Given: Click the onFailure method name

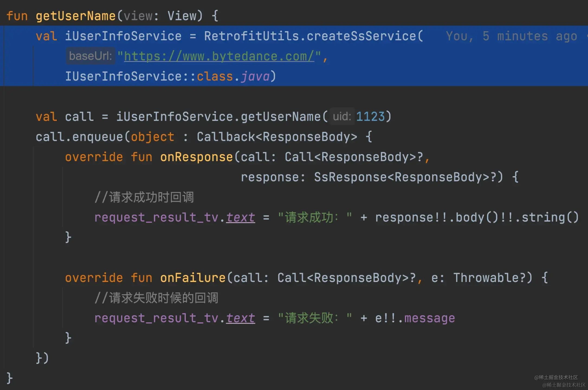Looking at the screenshot, I should (193, 278).
